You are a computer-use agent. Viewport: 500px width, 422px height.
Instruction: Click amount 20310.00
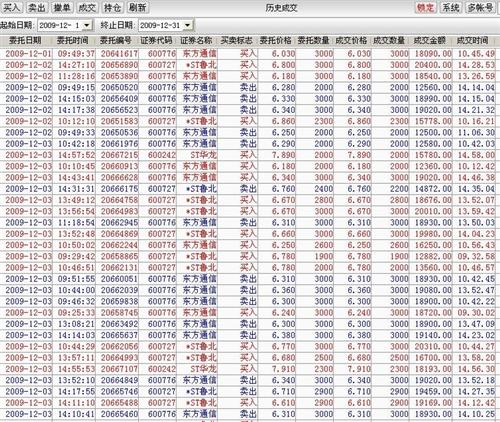point(433,347)
